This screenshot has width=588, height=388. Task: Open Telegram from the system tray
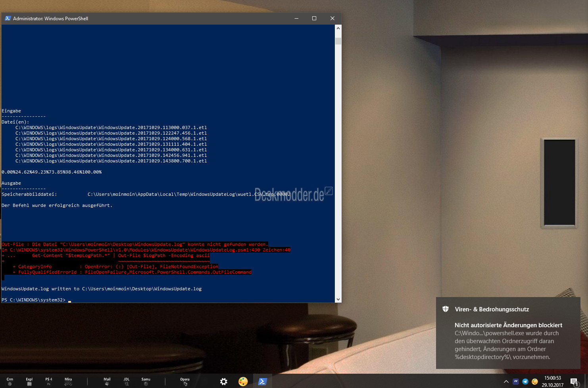(525, 382)
